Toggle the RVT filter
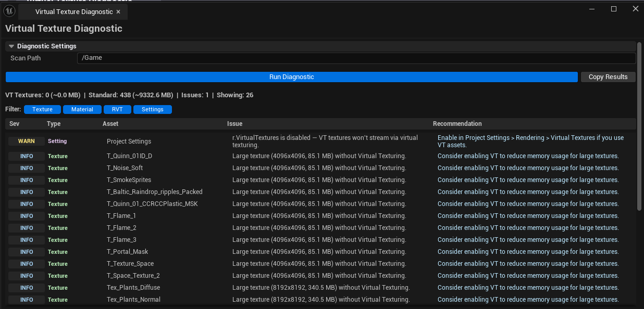This screenshot has width=644, height=309. (117, 109)
